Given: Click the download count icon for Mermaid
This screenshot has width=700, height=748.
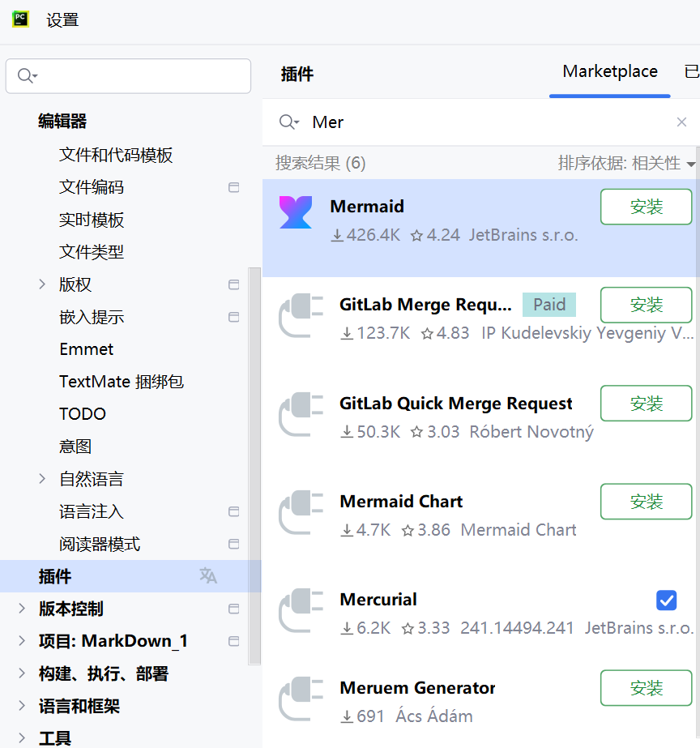Looking at the screenshot, I should (x=337, y=235).
